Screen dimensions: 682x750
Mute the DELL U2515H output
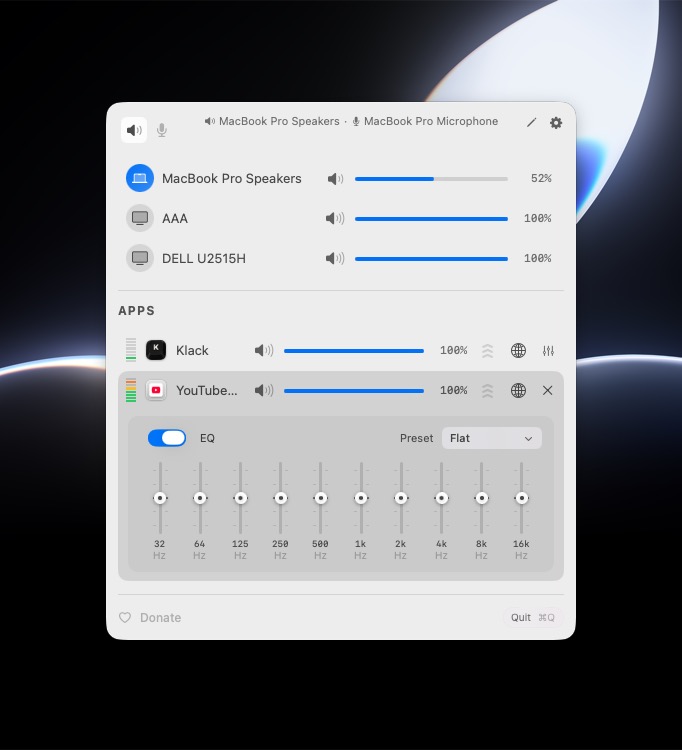tap(335, 259)
